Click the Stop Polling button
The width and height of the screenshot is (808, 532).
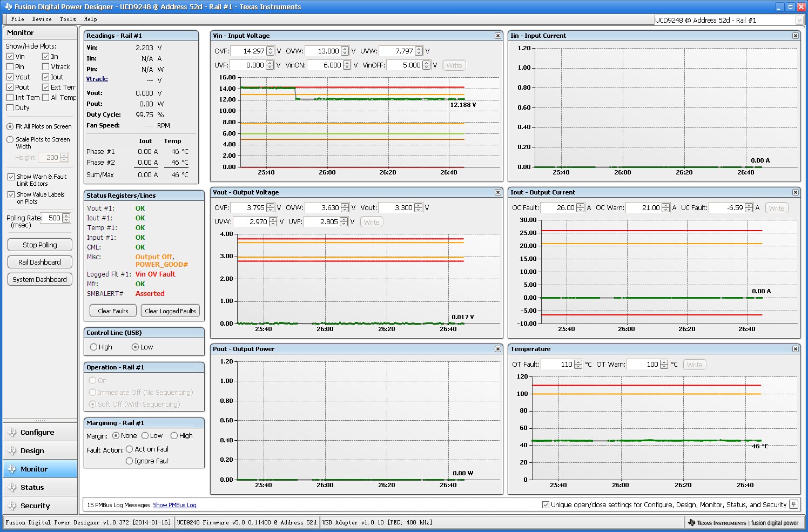(40, 245)
